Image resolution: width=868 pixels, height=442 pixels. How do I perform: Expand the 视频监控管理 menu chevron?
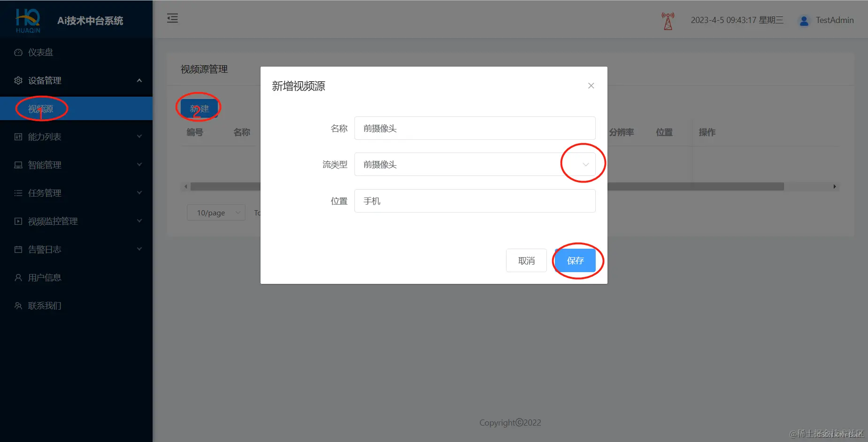(x=139, y=221)
